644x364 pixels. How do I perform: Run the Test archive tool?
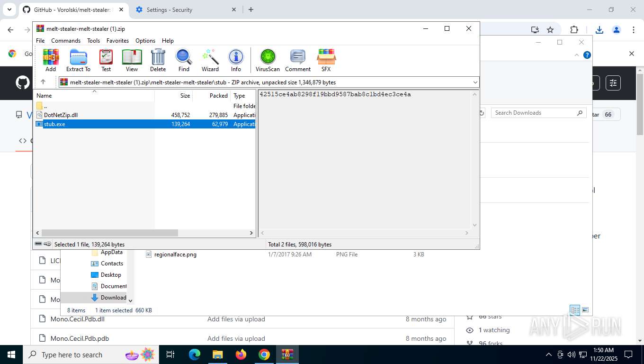(x=106, y=60)
